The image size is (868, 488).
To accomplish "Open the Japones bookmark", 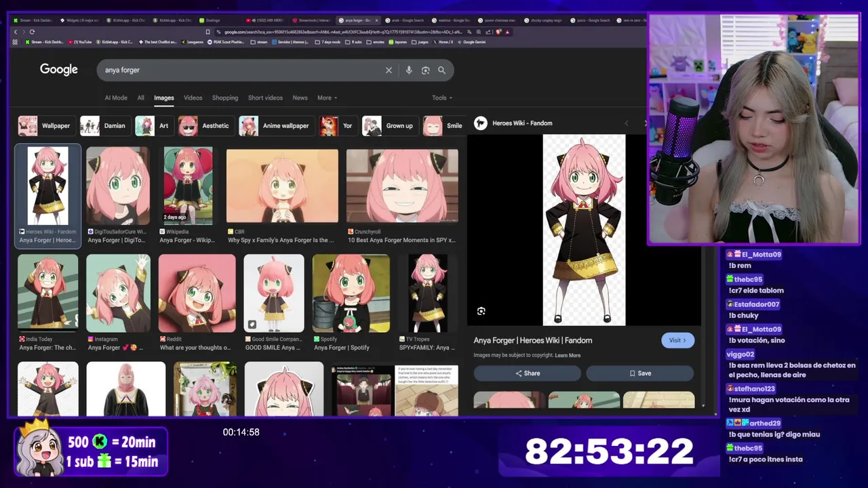I will click(x=397, y=42).
